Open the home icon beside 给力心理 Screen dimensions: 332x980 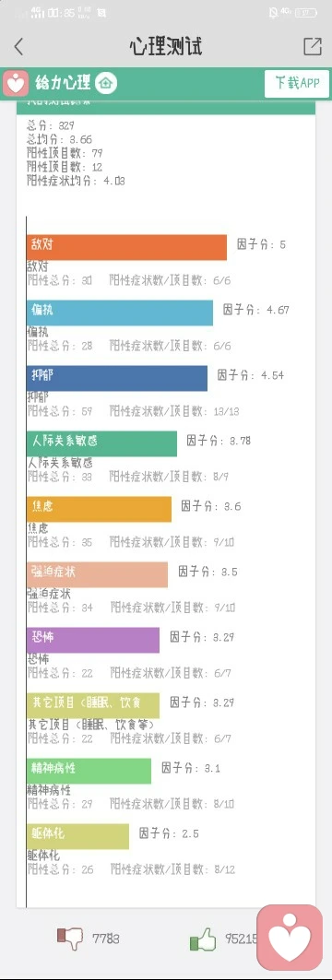click(x=106, y=83)
